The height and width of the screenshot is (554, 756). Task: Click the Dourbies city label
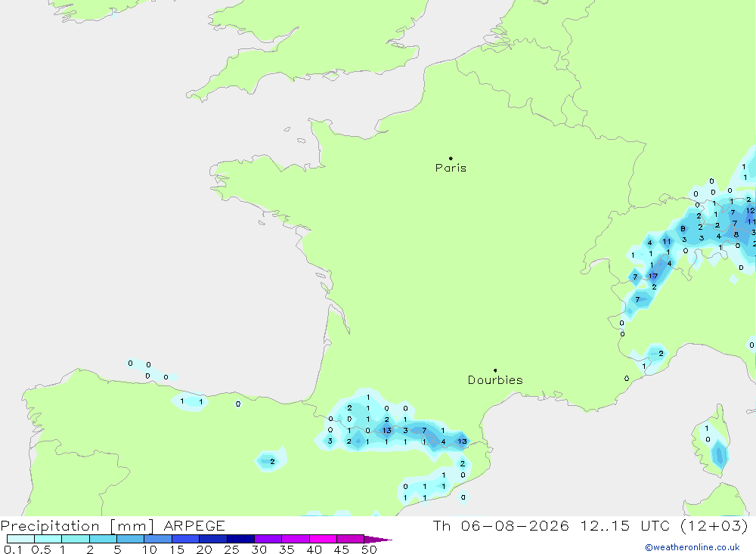click(495, 380)
